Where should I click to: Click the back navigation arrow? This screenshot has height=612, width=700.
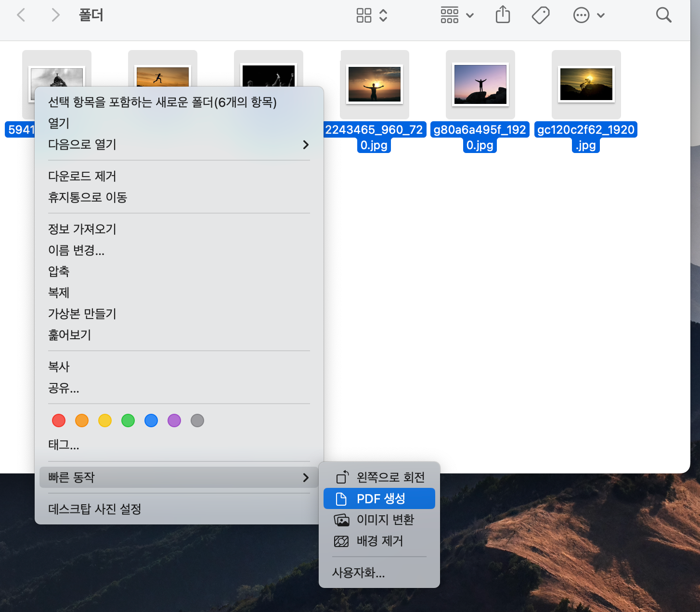(x=21, y=15)
